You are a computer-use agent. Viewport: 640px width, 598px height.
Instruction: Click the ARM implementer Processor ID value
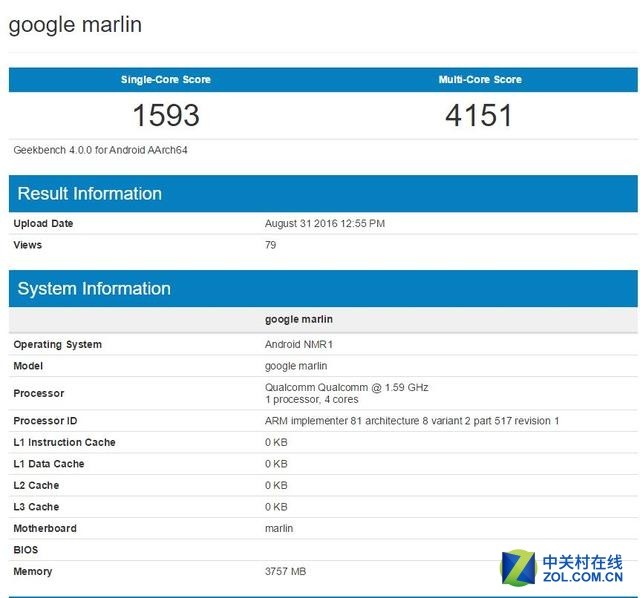tap(411, 421)
